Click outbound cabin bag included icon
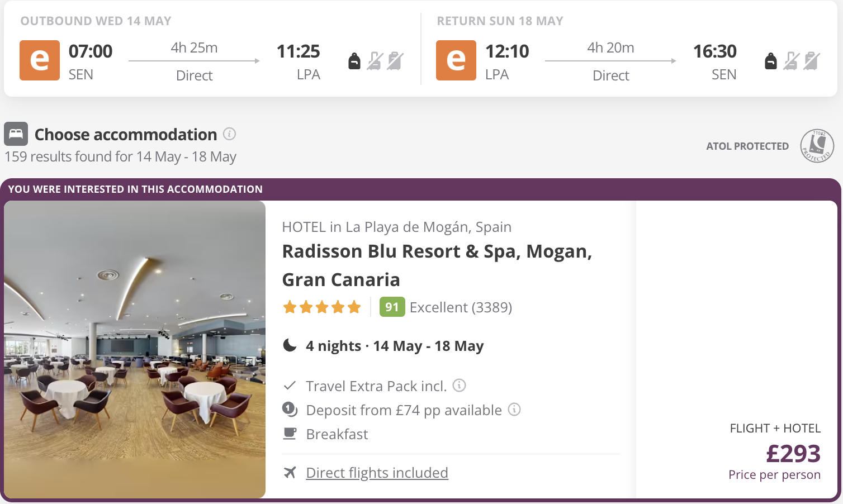Viewport: 843px width, 504px height. [354, 60]
